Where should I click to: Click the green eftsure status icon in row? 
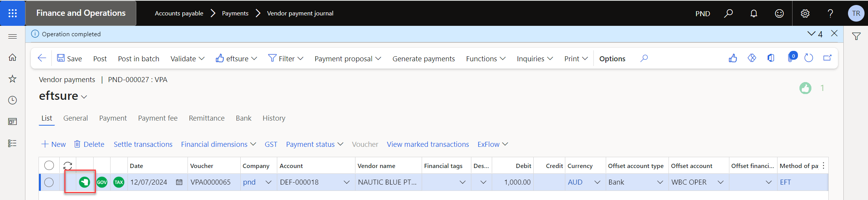(84, 182)
